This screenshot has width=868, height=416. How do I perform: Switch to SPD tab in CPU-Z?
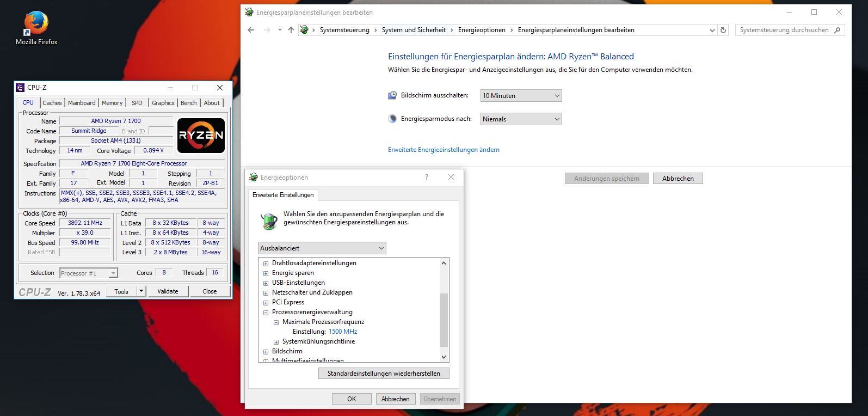pos(137,103)
